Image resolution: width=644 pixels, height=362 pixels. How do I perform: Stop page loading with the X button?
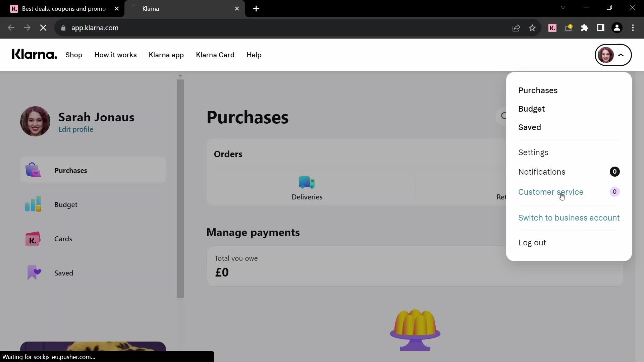tap(43, 28)
